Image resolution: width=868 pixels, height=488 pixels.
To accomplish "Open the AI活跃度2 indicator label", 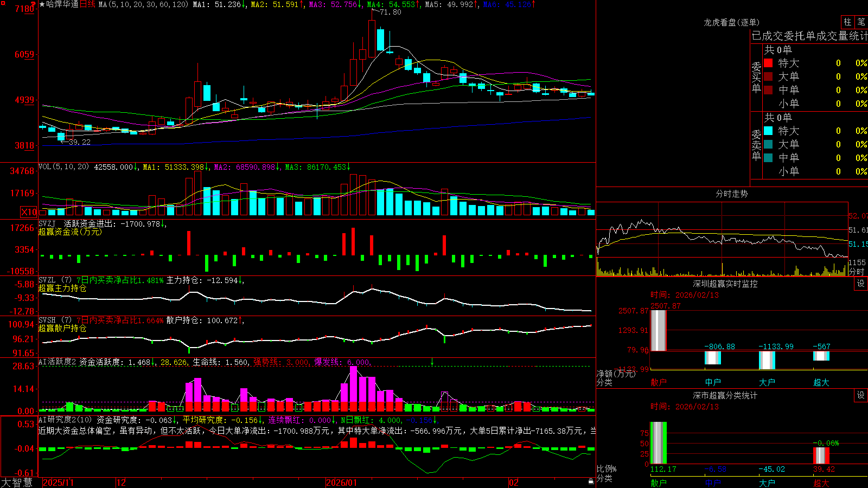I will coord(58,362).
